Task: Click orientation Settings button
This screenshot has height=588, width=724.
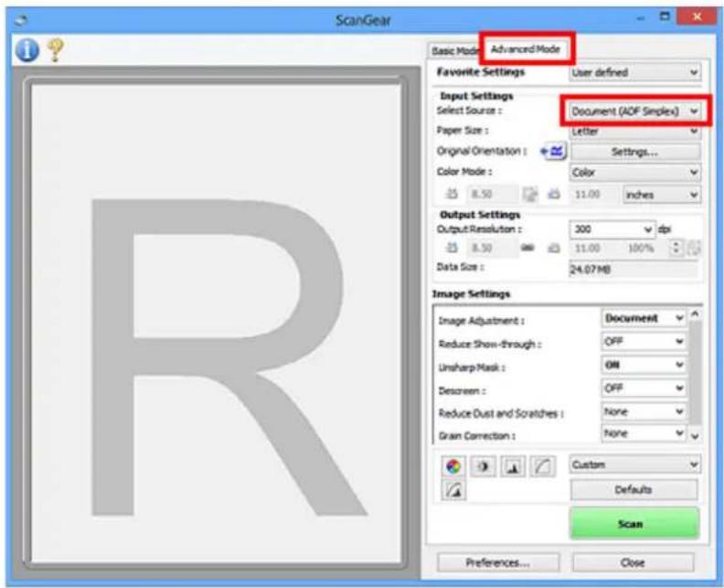Action: 635,152
